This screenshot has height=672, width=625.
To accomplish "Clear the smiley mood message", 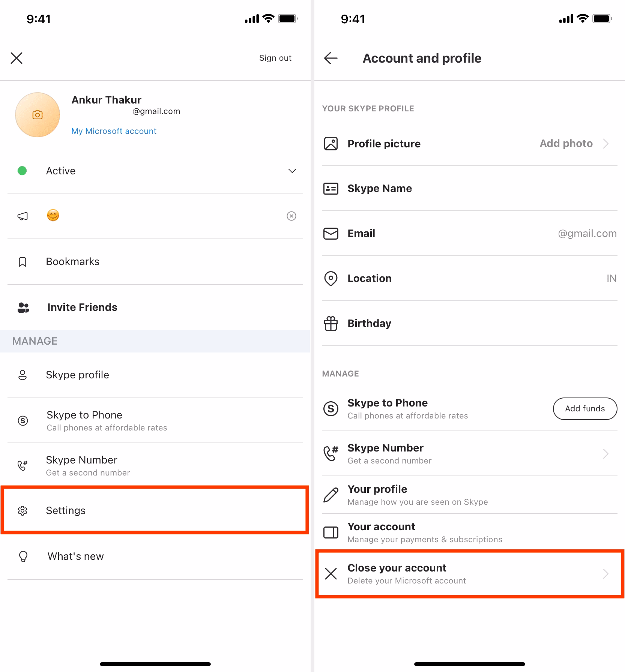I will click(291, 216).
